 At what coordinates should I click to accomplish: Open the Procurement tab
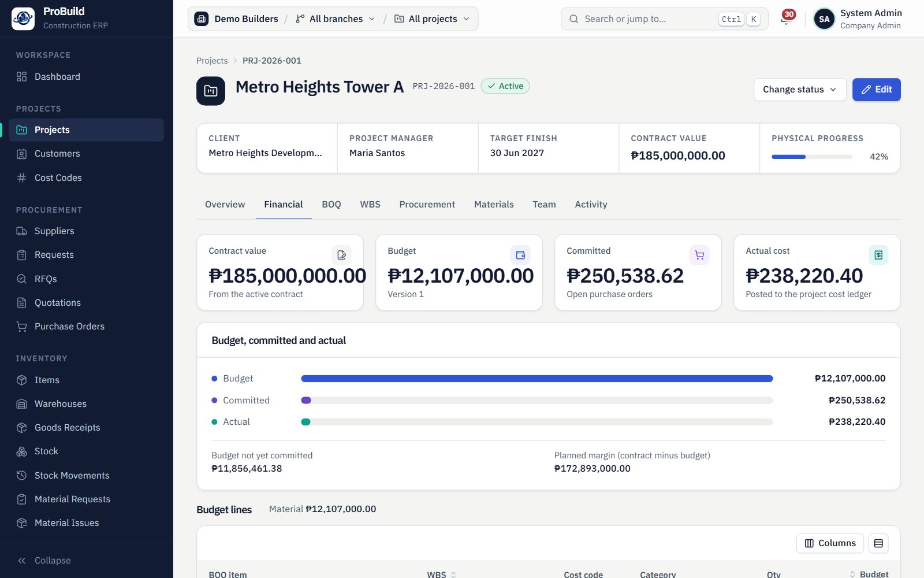pos(427,205)
